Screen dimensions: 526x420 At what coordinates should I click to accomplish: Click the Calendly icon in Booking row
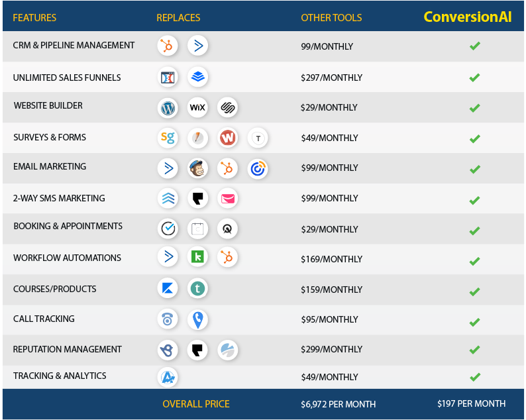pos(168,229)
